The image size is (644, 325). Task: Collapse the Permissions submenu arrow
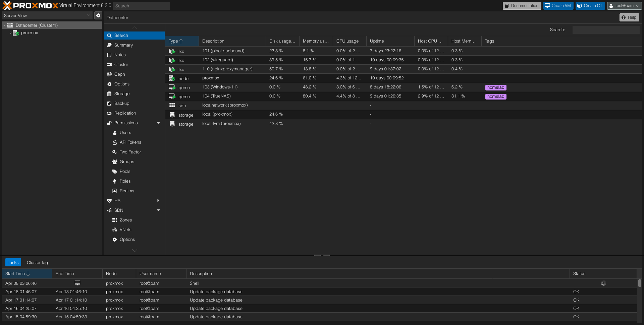point(158,123)
